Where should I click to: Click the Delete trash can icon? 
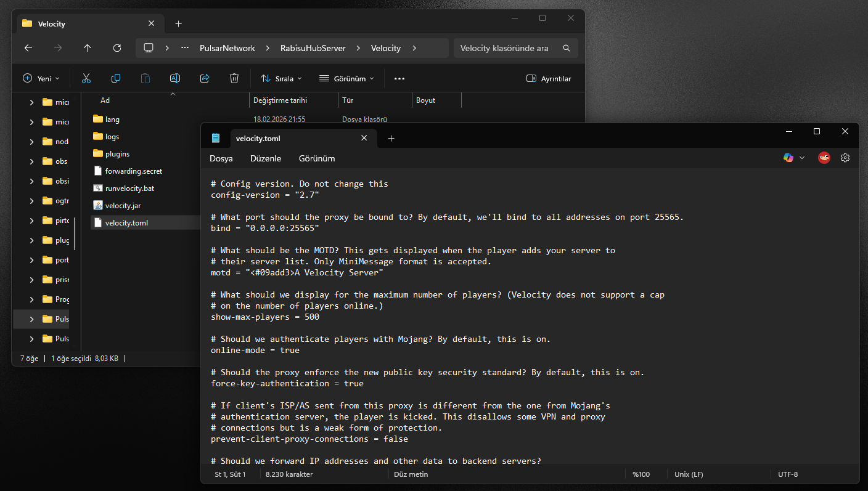point(234,78)
